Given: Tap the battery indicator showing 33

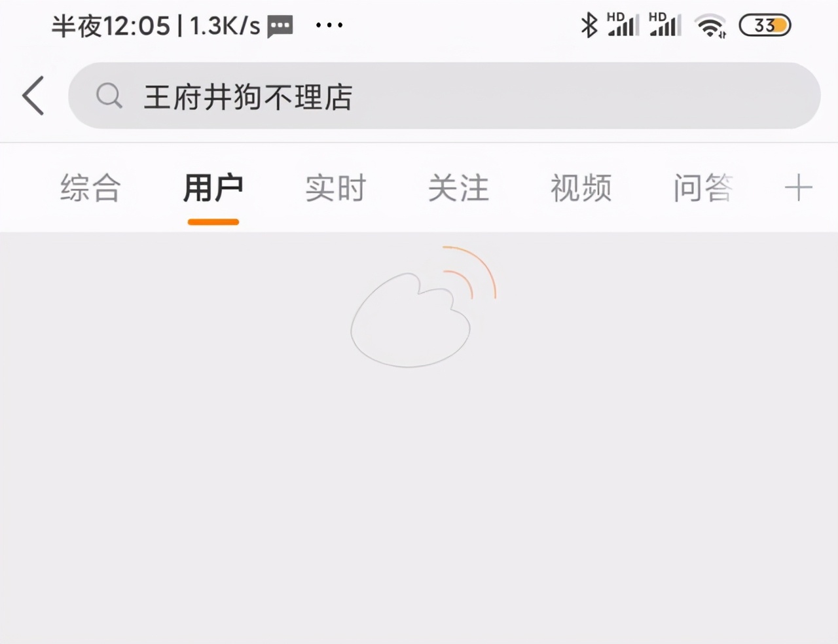Looking at the screenshot, I should pyautogui.click(x=765, y=26).
